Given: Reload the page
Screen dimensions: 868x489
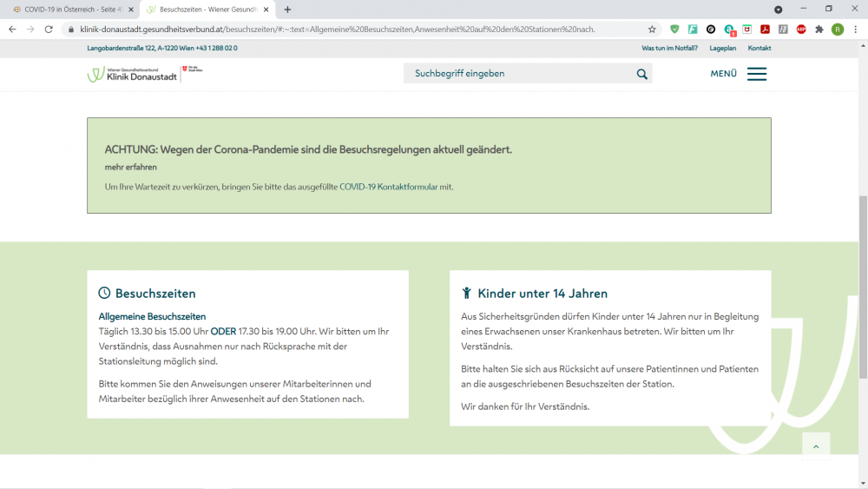Looking at the screenshot, I should (49, 29).
